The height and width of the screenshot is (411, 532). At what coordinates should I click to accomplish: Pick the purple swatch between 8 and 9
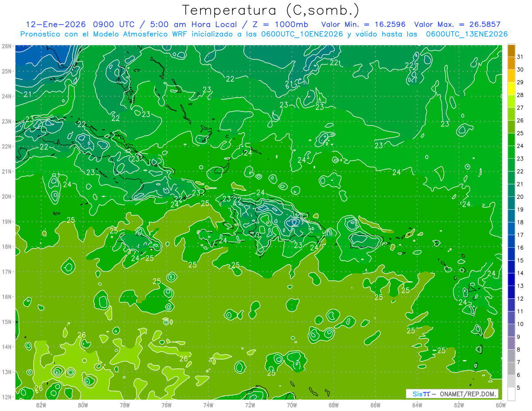click(x=511, y=343)
